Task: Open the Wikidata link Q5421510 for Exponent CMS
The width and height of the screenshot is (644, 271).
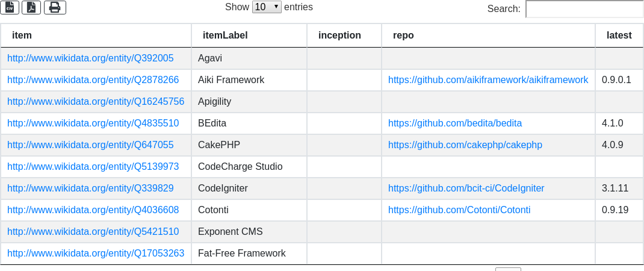Action: pyautogui.click(x=93, y=232)
